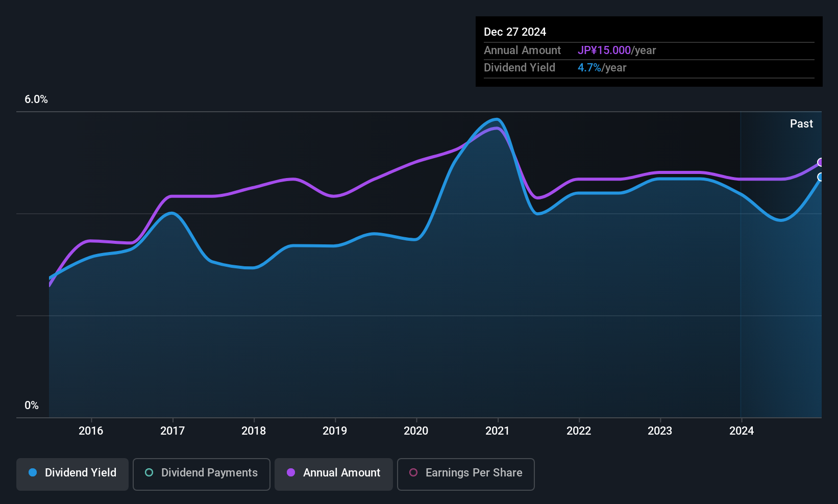Click the 2019 x-axis label
The height and width of the screenshot is (504, 838).
coord(335,431)
